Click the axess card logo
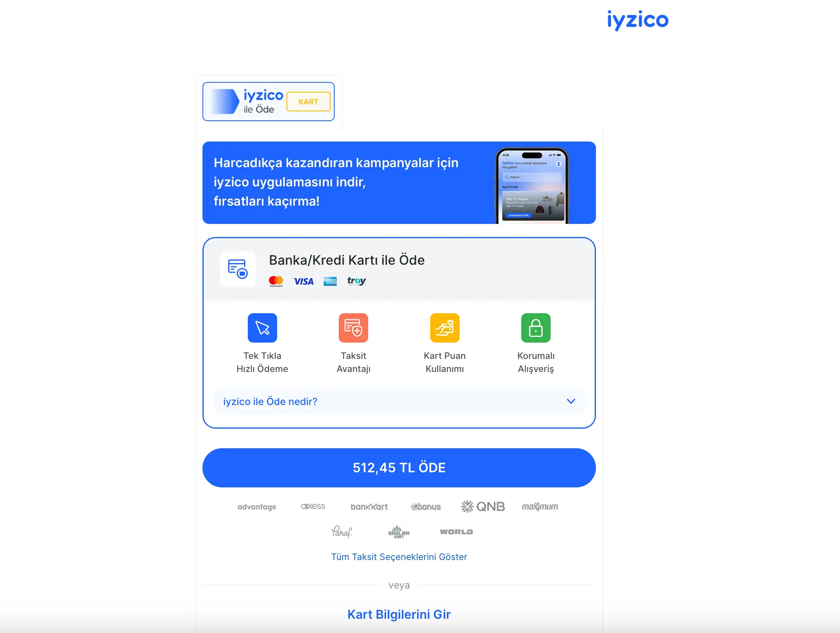The width and height of the screenshot is (840, 633). [x=313, y=506]
